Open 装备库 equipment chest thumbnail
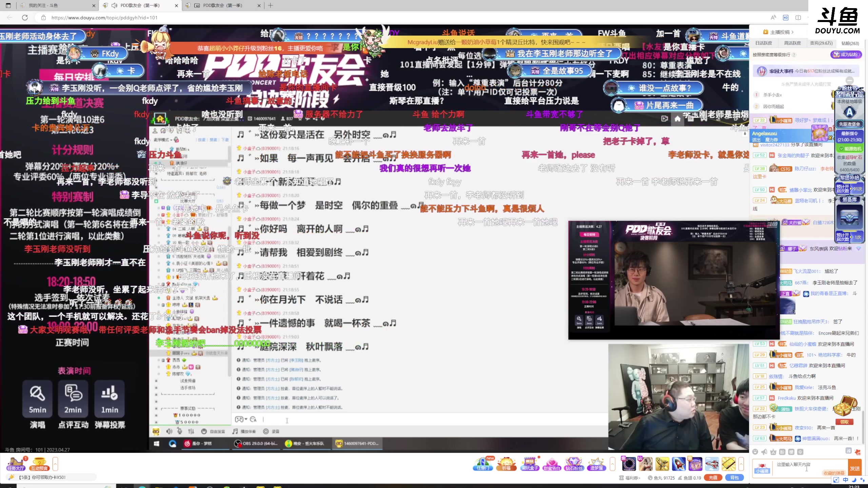The height and width of the screenshot is (488, 868). [x=849, y=217]
